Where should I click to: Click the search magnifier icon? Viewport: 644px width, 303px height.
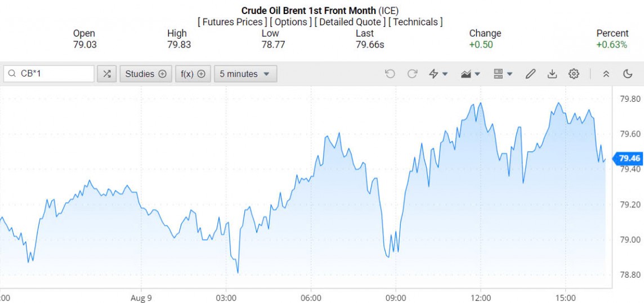point(12,74)
